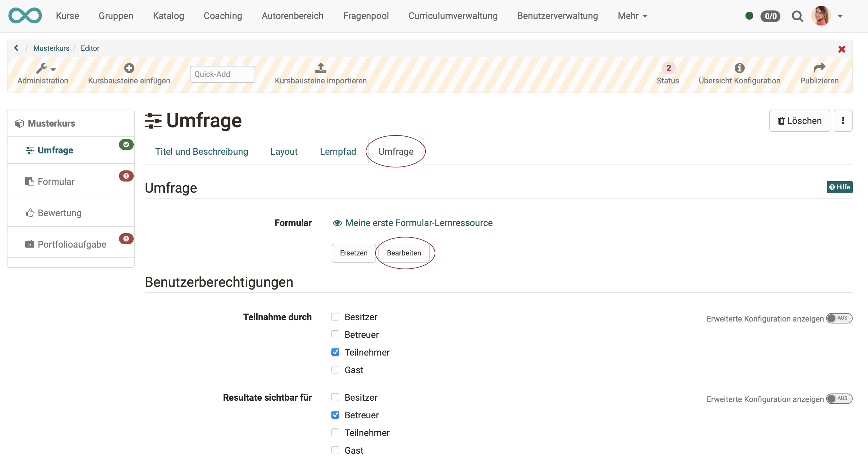Uncheck Teilnehmer under Teilnahme durch
The height and width of the screenshot is (471, 868).
(x=335, y=352)
